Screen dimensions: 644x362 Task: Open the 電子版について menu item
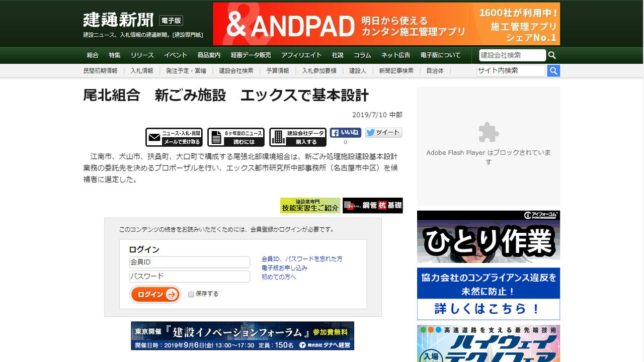[440, 55]
